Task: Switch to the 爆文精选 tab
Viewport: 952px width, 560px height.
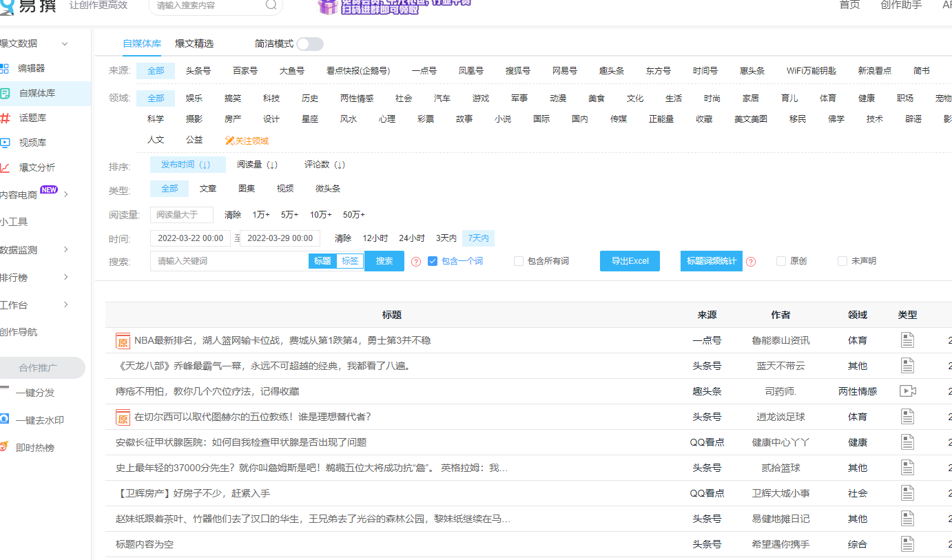Action: (194, 43)
